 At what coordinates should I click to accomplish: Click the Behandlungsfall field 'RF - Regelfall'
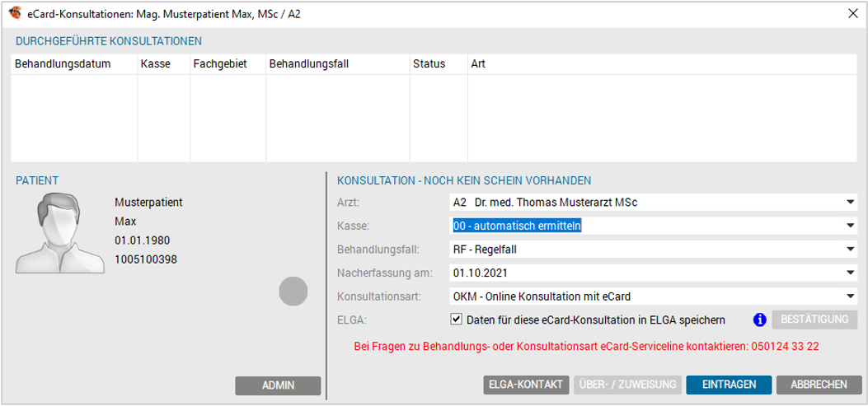(653, 250)
